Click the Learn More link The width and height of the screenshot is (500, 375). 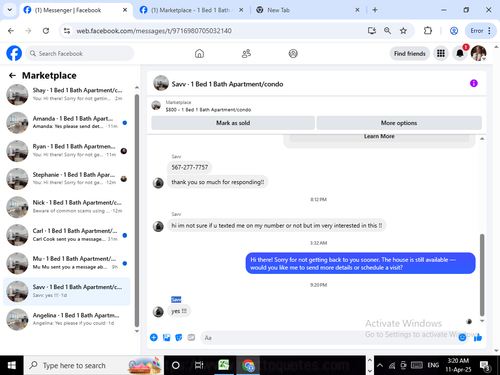[x=379, y=136]
